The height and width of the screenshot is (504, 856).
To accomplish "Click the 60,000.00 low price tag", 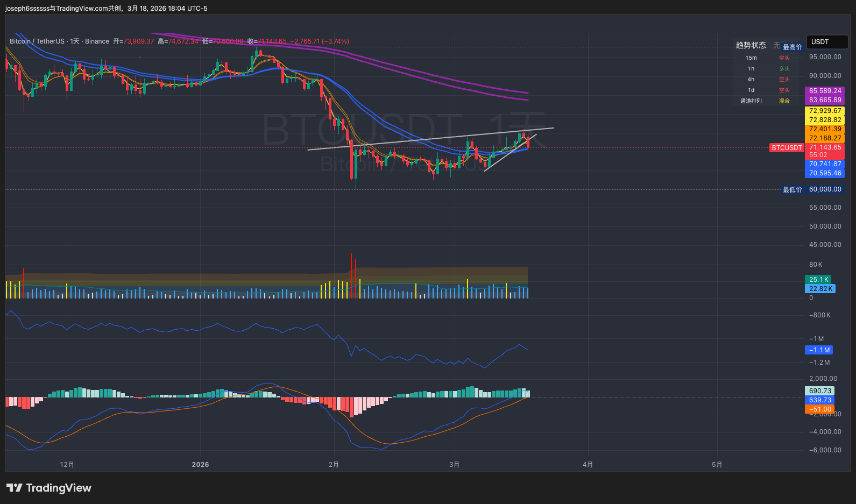I will point(825,189).
